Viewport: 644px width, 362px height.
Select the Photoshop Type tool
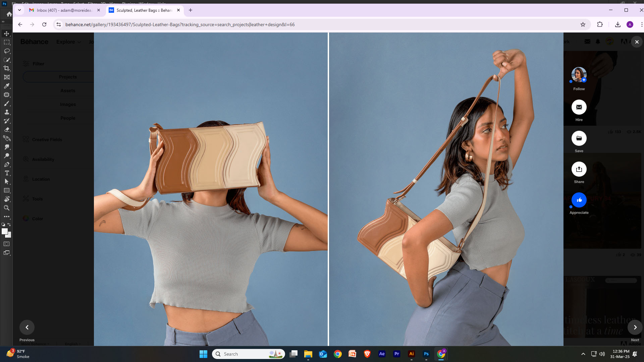tap(7, 173)
